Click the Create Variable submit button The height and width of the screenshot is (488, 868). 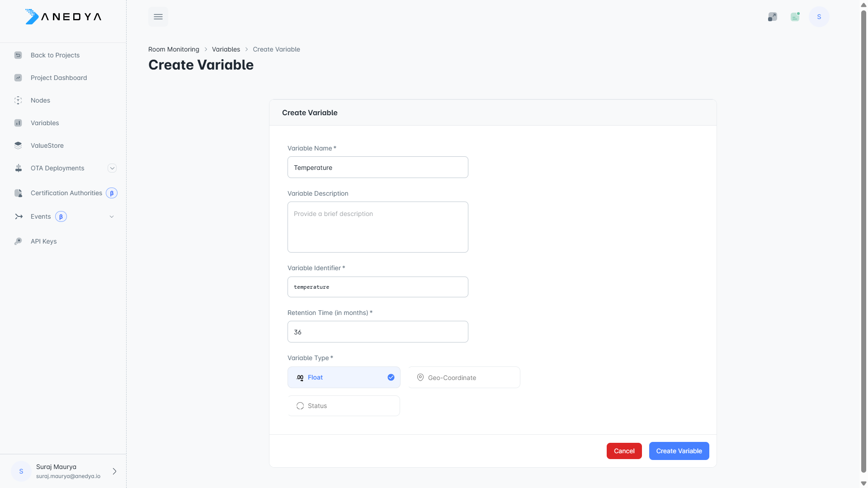click(x=679, y=451)
